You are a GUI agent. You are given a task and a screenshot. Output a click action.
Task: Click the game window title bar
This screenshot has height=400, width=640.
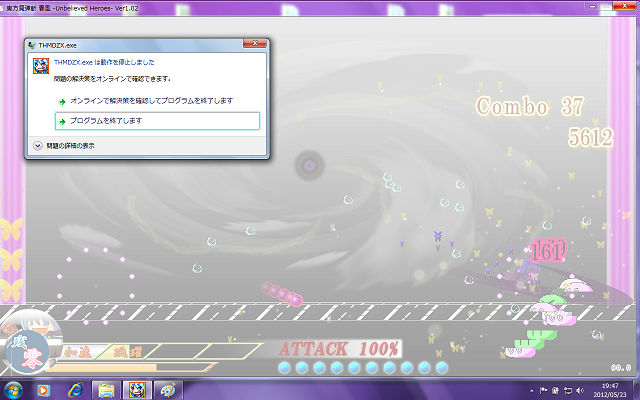(300, 7)
